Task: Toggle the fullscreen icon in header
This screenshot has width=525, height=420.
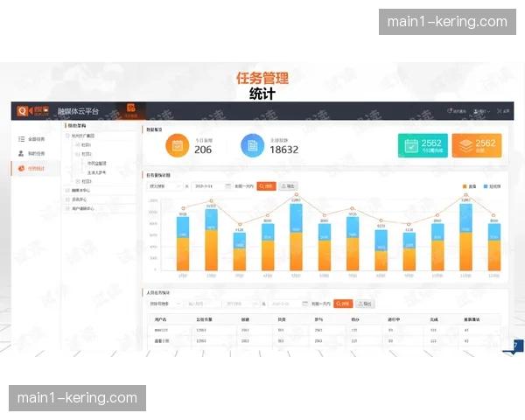Action: tap(499, 111)
